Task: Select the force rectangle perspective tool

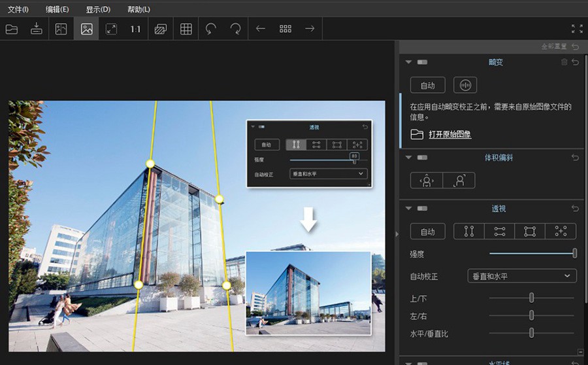Action: [x=530, y=232]
